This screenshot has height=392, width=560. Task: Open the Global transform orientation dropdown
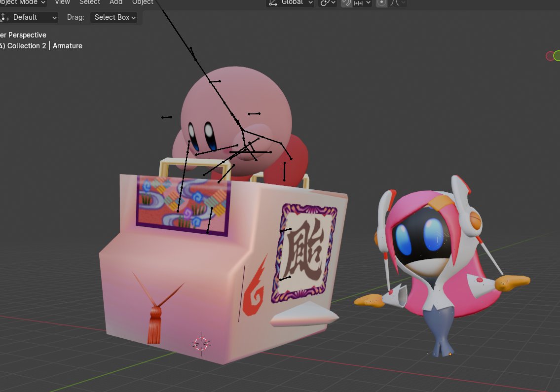[290, 2]
